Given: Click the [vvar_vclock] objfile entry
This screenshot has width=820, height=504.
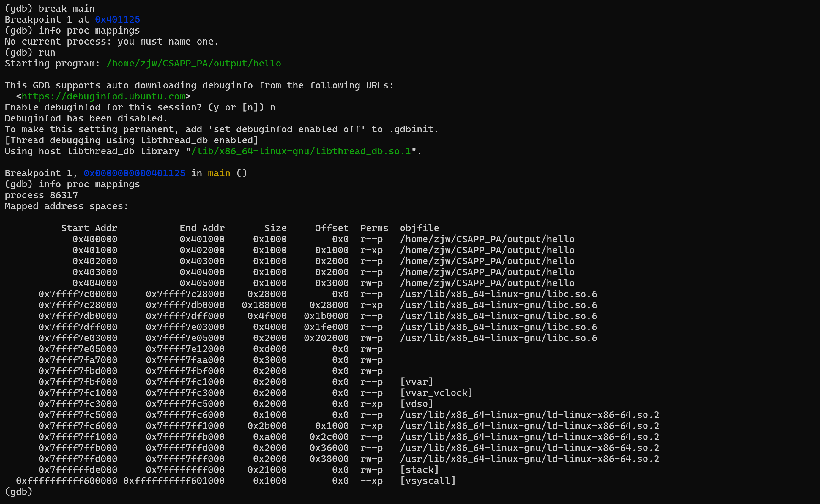Looking at the screenshot, I should click(x=436, y=393).
